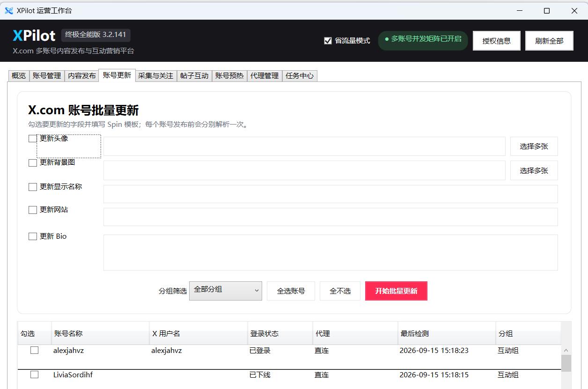Click the 代理 column header
588x389 pixels.
pyautogui.click(x=355, y=333)
